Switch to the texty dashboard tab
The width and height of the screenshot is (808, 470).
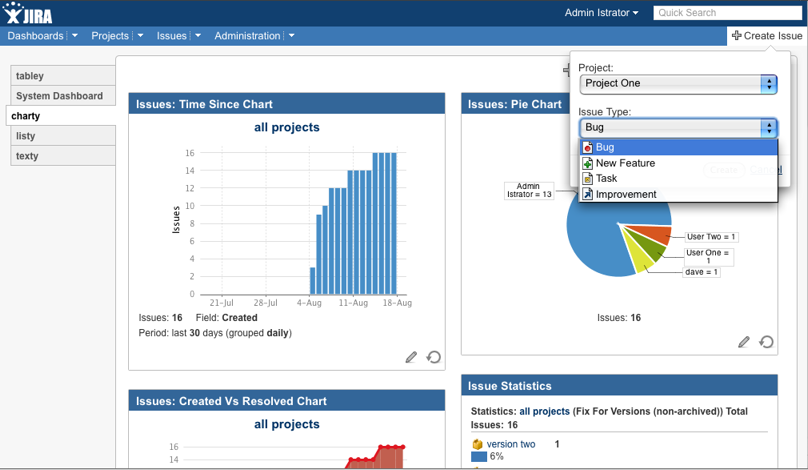point(62,156)
